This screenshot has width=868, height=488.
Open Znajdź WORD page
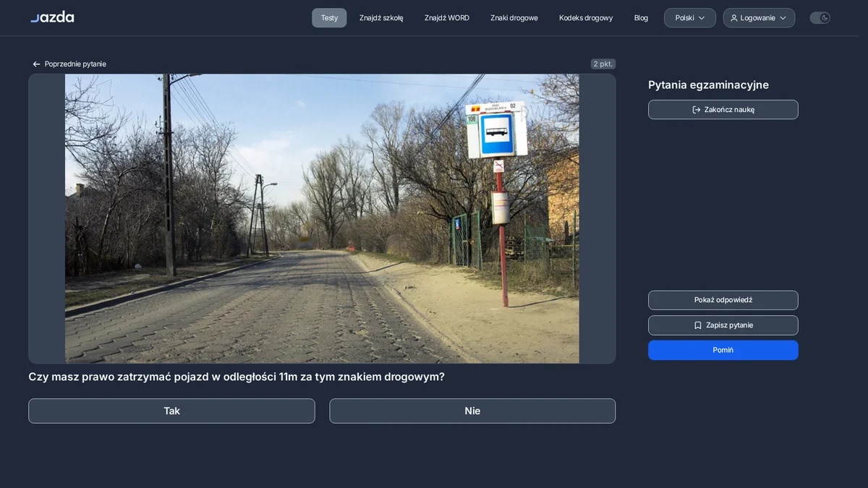click(x=447, y=18)
